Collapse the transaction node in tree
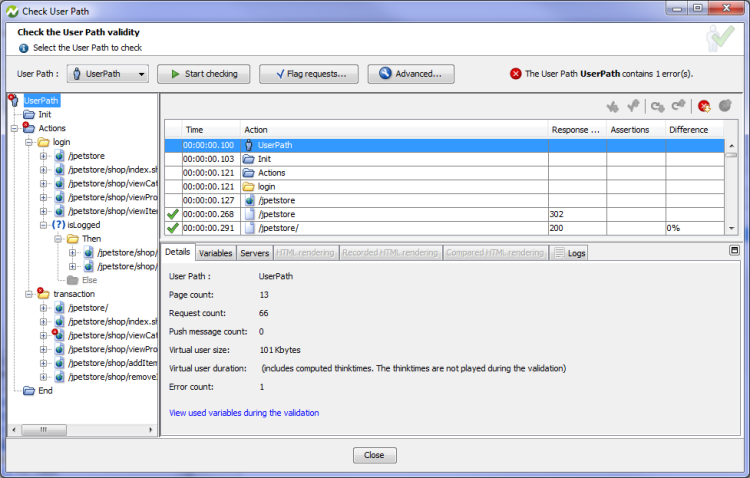 coord(29,294)
